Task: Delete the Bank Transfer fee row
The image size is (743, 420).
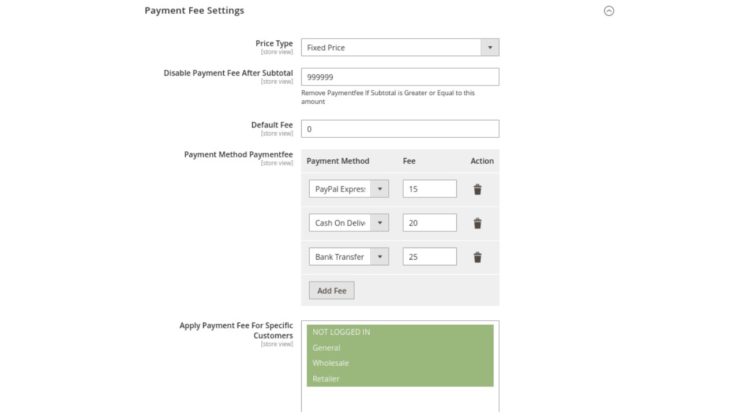Action: 477,257
